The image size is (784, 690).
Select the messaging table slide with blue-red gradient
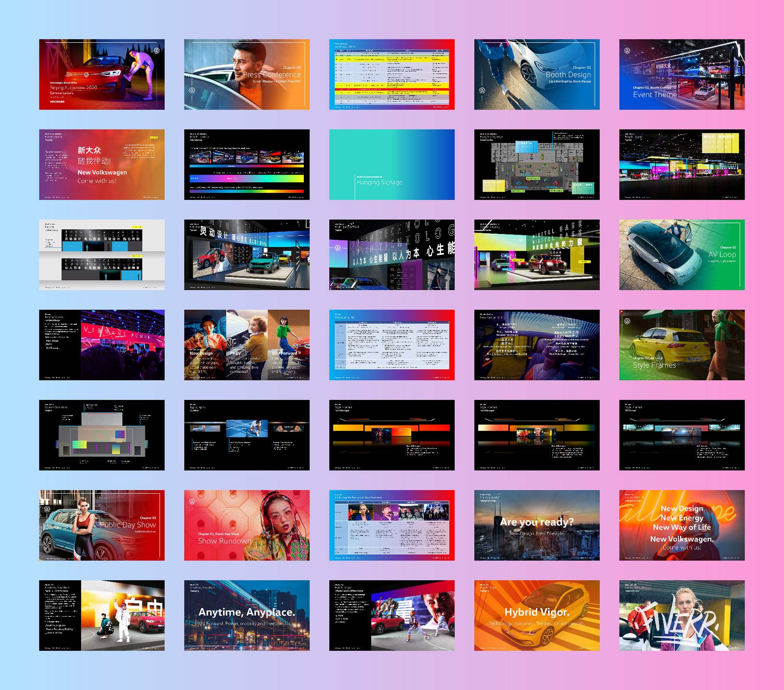(x=392, y=345)
